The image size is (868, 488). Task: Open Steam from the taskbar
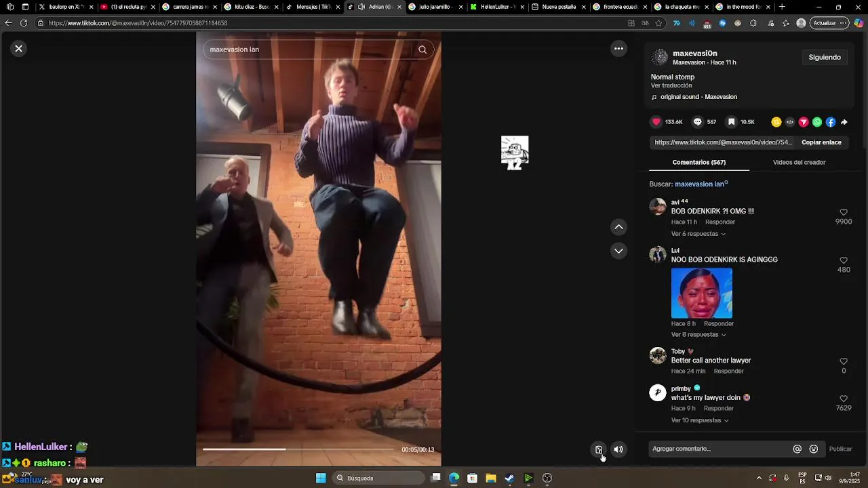coord(509,478)
